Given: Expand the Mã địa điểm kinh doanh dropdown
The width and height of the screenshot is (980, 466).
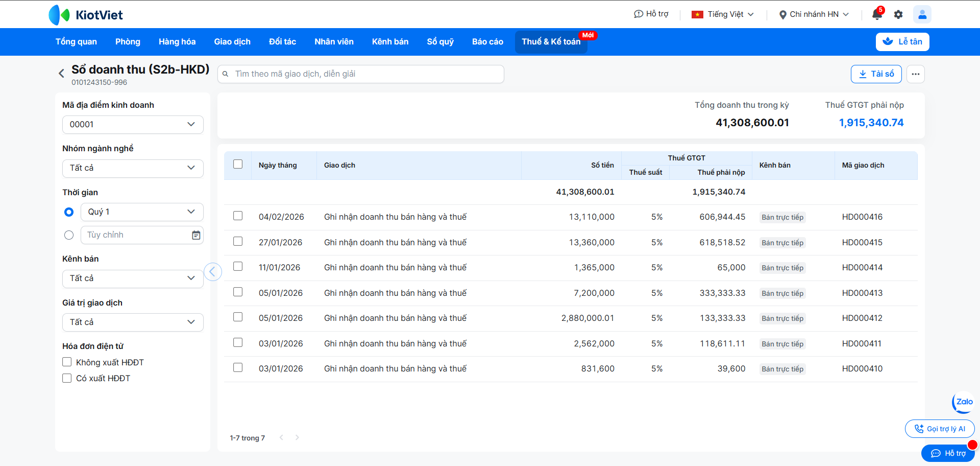Looking at the screenshot, I should 133,125.
